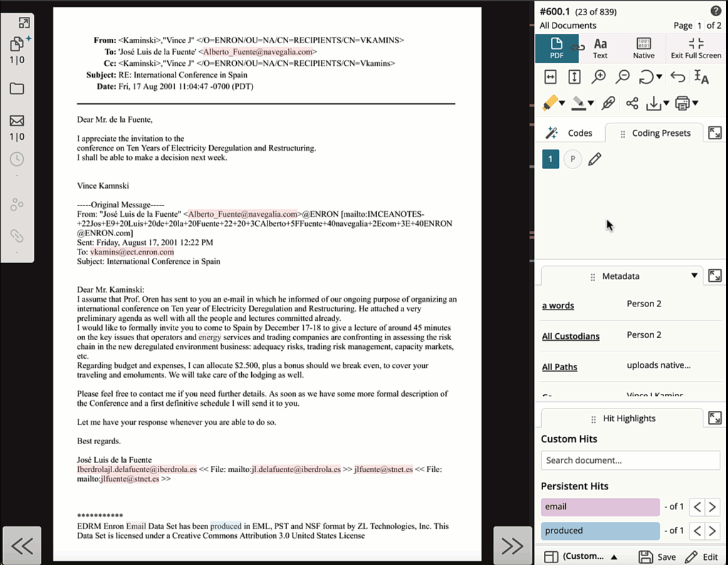Click the Edit button
728x565 pixels.
(x=702, y=557)
